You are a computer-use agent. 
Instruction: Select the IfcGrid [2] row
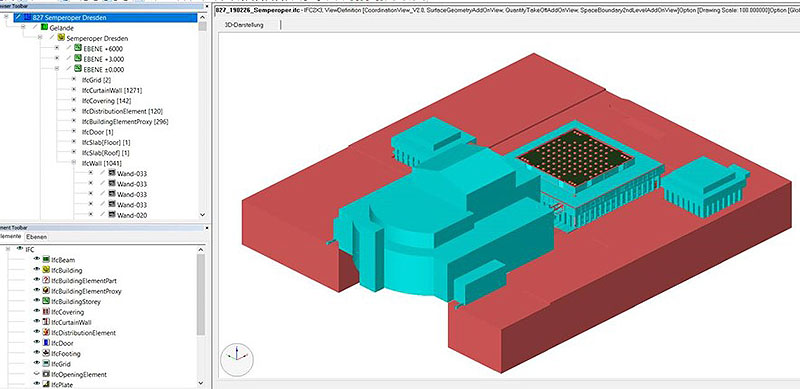point(96,80)
